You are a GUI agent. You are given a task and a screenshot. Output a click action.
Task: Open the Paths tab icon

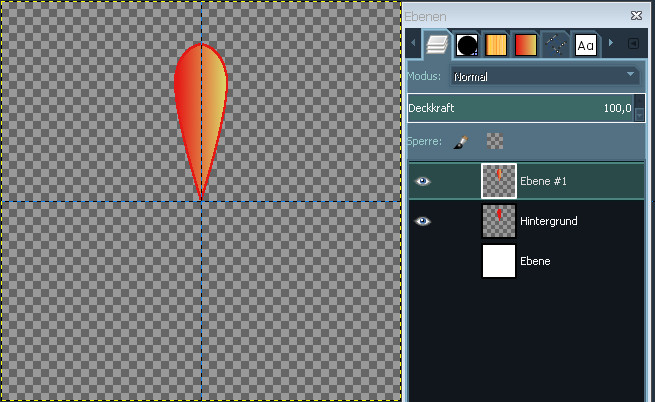(x=556, y=44)
